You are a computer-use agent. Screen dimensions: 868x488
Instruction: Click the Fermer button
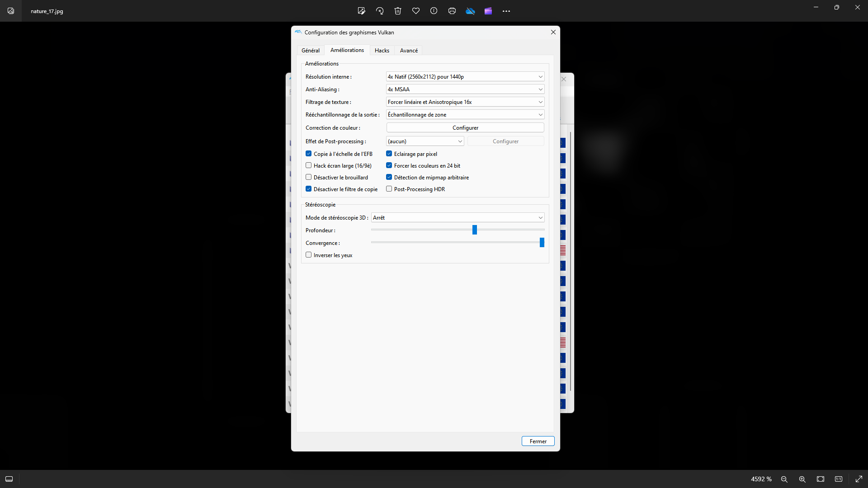(x=538, y=441)
